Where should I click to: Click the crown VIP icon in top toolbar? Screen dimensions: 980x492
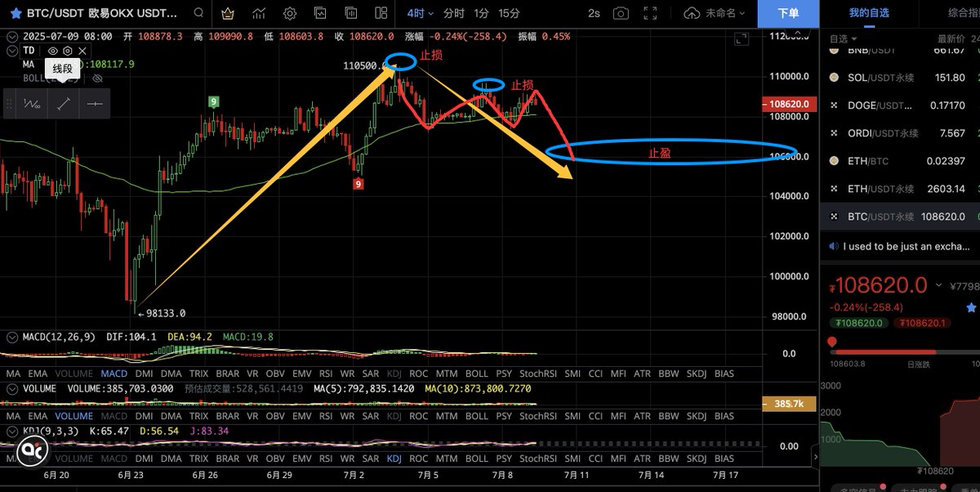coord(229,13)
